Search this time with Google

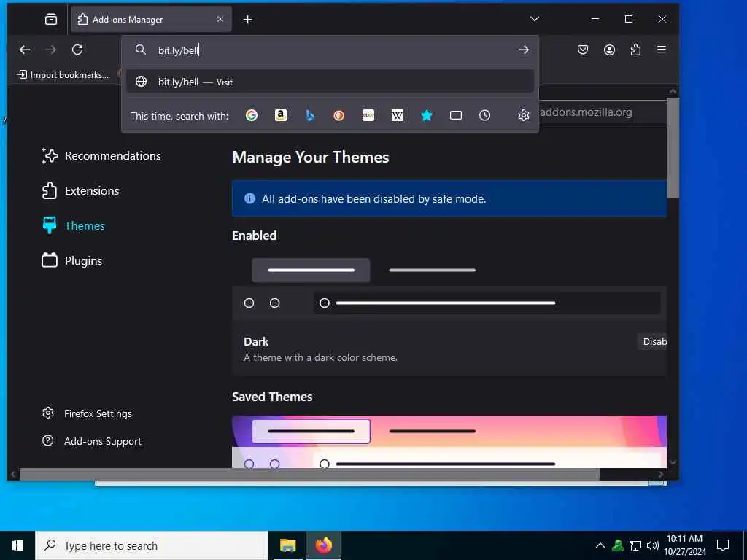click(x=252, y=115)
